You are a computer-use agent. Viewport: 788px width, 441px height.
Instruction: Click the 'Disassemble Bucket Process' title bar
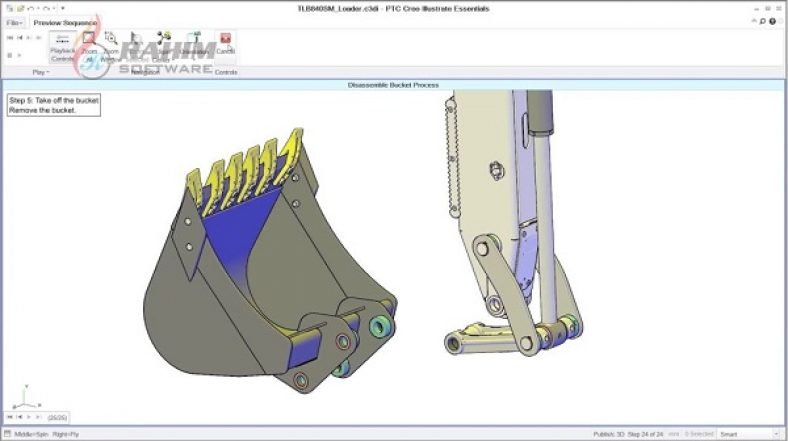[x=393, y=85]
